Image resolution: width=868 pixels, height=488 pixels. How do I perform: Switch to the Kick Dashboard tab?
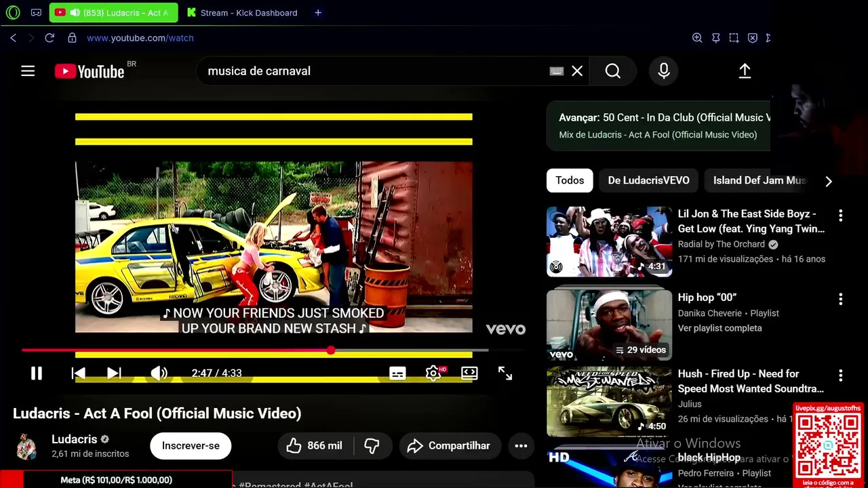point(242,13)
